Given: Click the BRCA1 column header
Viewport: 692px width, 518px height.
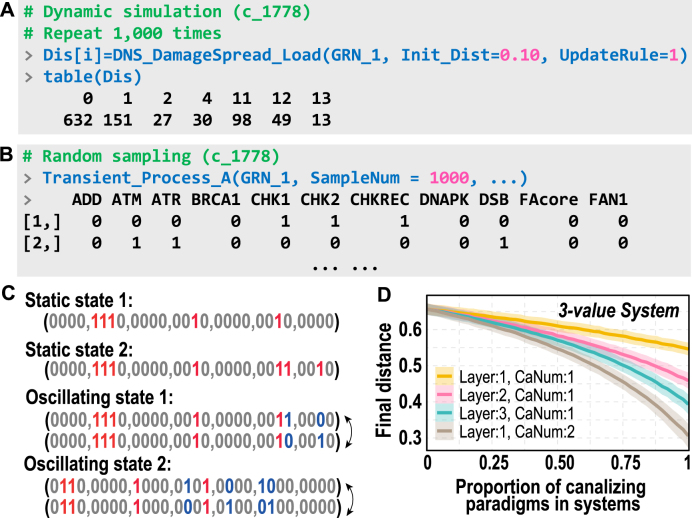Looking at the screenshot, I should pyautogui.click(x=215, y=200).
